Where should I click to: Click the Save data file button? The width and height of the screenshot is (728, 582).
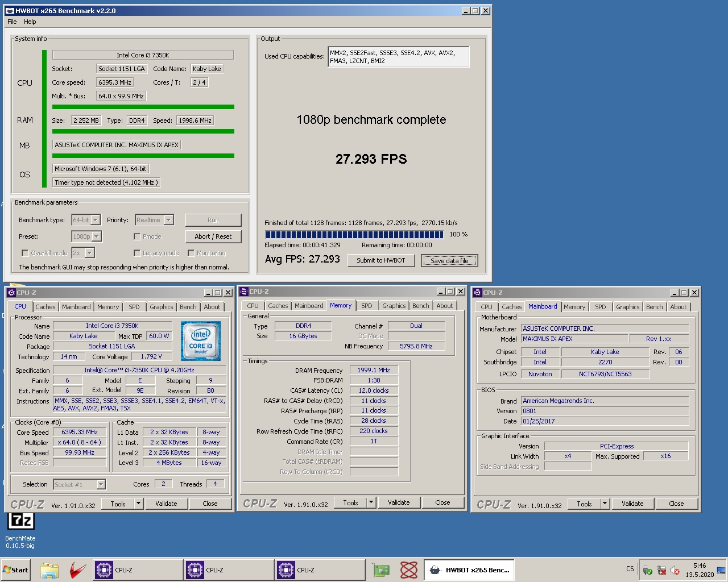(449, 261)
